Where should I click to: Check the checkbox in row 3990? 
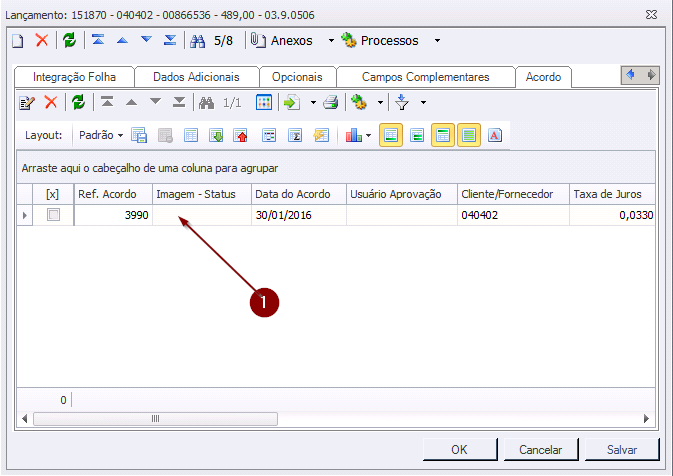(x=53, y=215)
